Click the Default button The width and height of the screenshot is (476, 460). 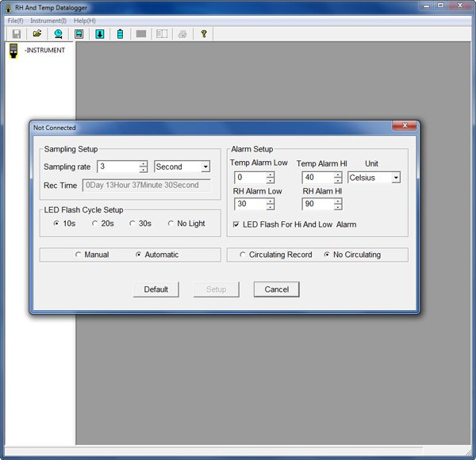click(156, 289)
